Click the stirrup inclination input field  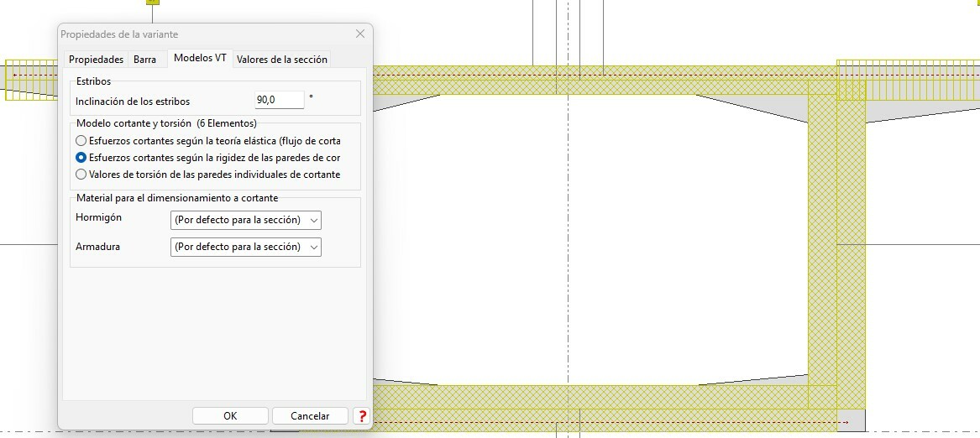tap(279, 100)
